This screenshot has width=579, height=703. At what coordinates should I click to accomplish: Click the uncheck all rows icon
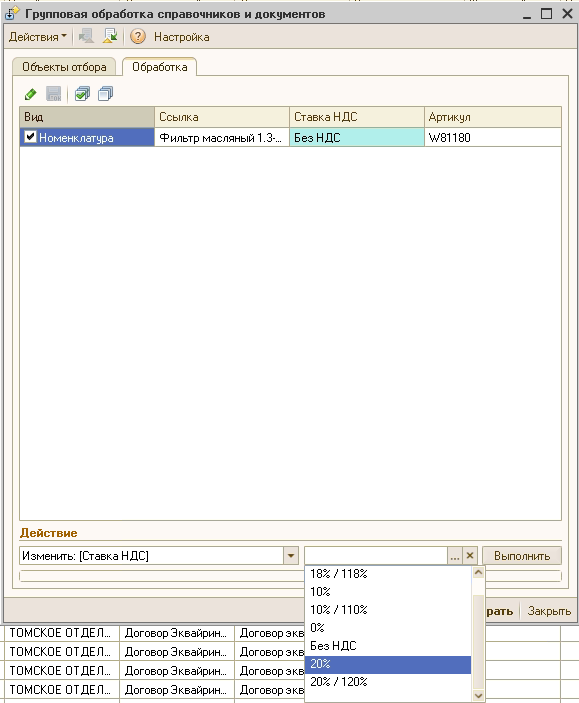point(105,94)
